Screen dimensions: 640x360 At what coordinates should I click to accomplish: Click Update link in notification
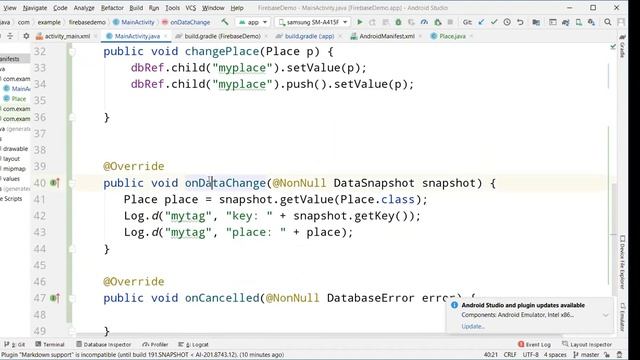(x=473, y=326)
